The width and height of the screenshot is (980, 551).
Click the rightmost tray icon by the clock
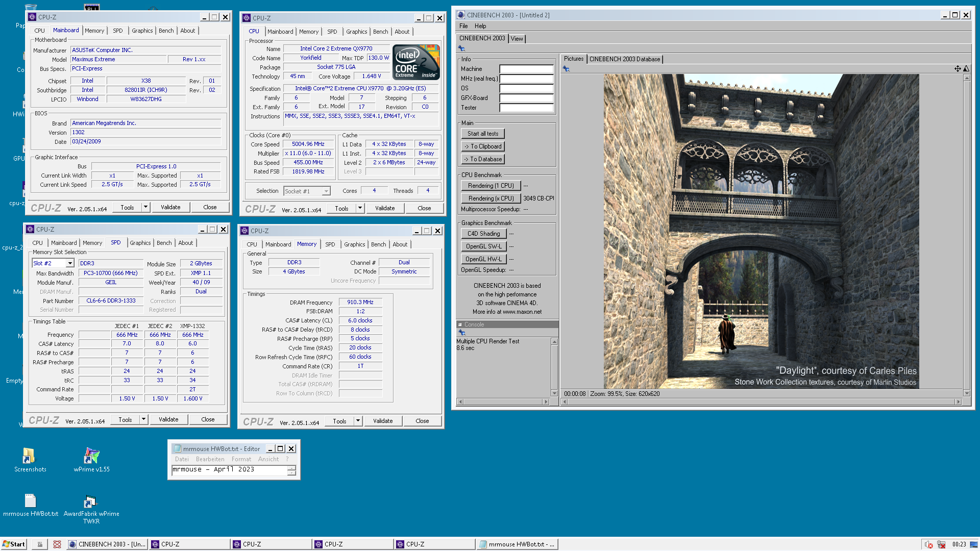point(974,544)
